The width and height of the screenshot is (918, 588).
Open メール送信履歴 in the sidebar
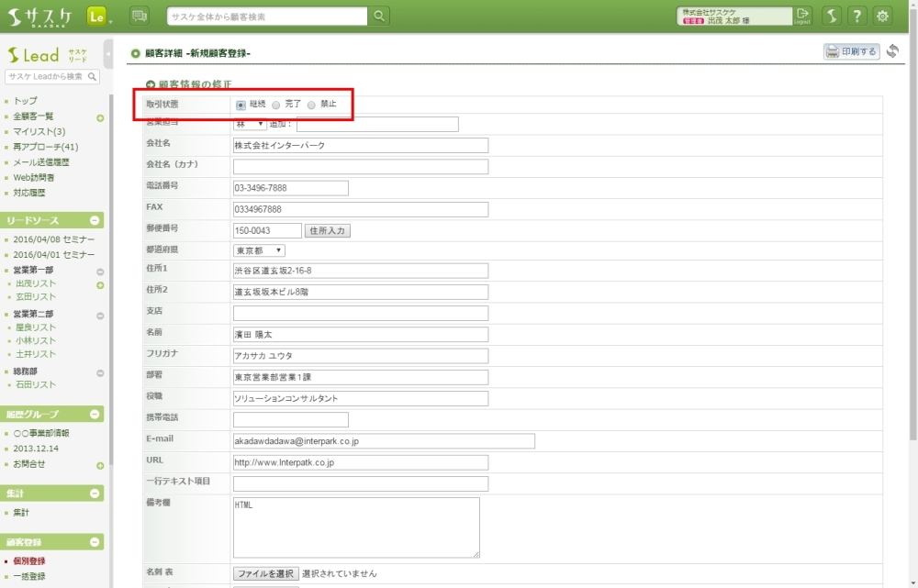click(42, 162)
